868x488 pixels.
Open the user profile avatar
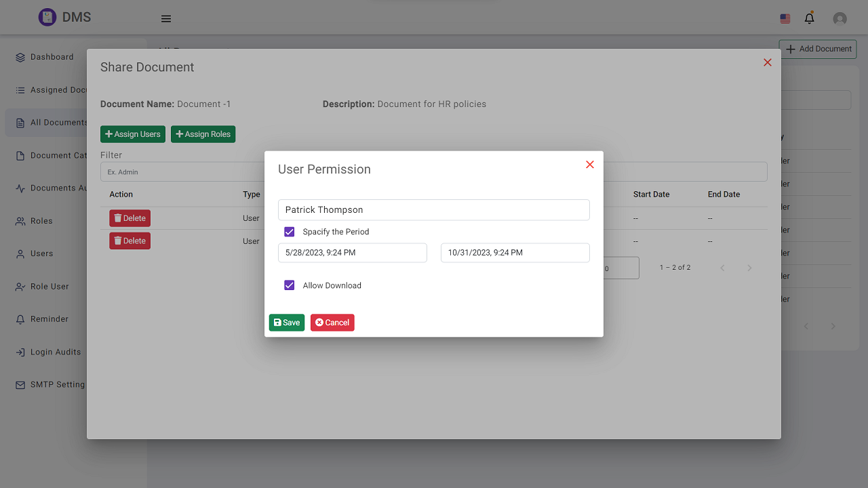(x=840, y=19)
